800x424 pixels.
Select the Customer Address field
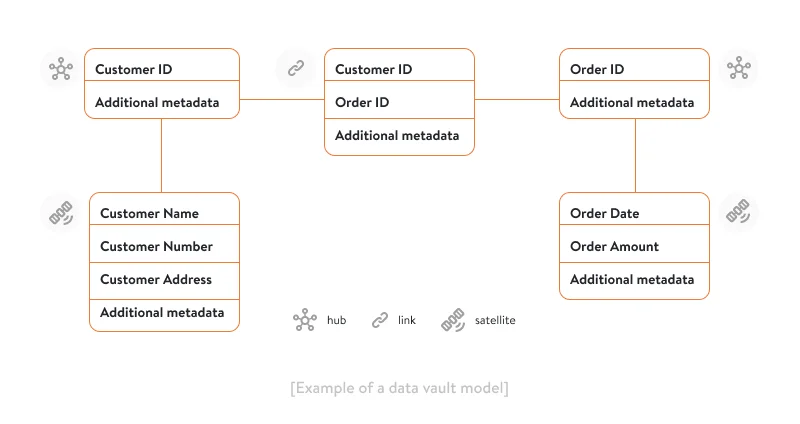156,279
